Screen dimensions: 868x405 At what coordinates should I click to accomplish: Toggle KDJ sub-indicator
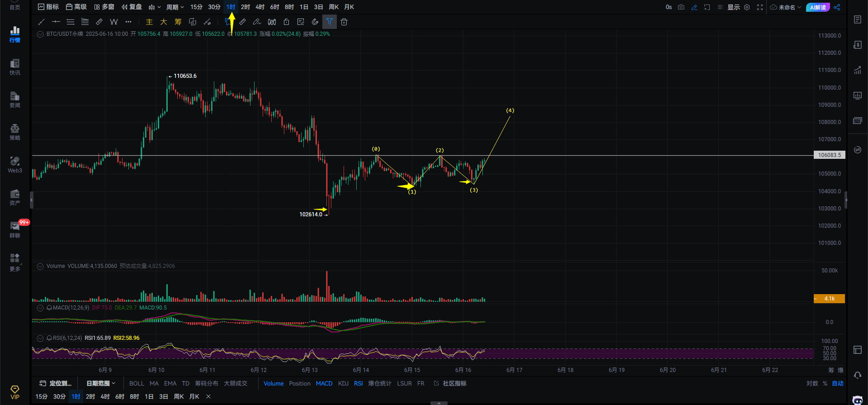coord(344,383)
